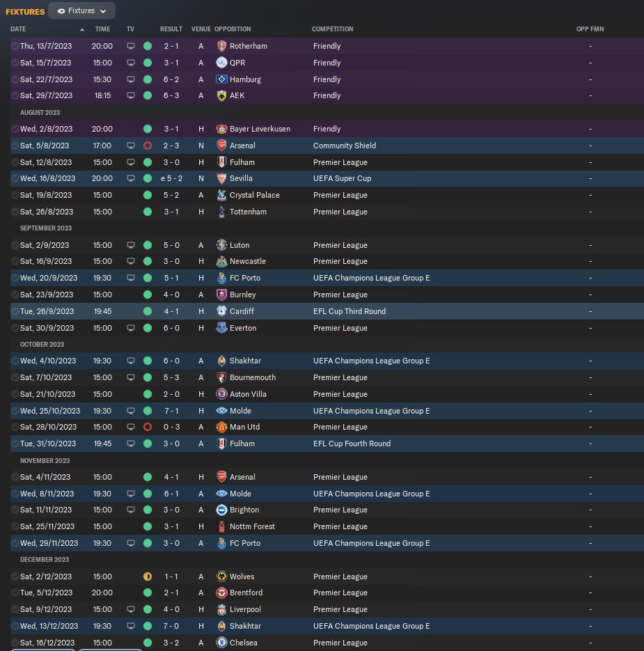Image resolution: width=644 pixels, height=651 pixels.
Task: Tick the checkmark on Tue, 26/9/2023 row
Action: (15, 311)
